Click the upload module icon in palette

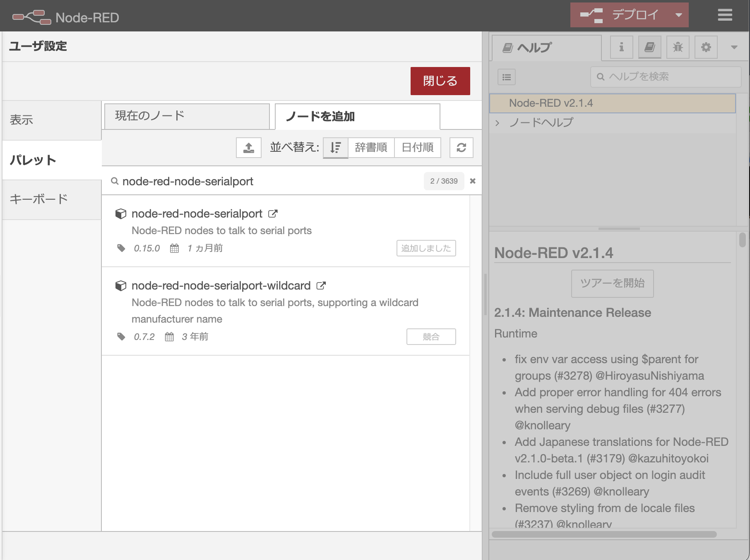point(248,147)
